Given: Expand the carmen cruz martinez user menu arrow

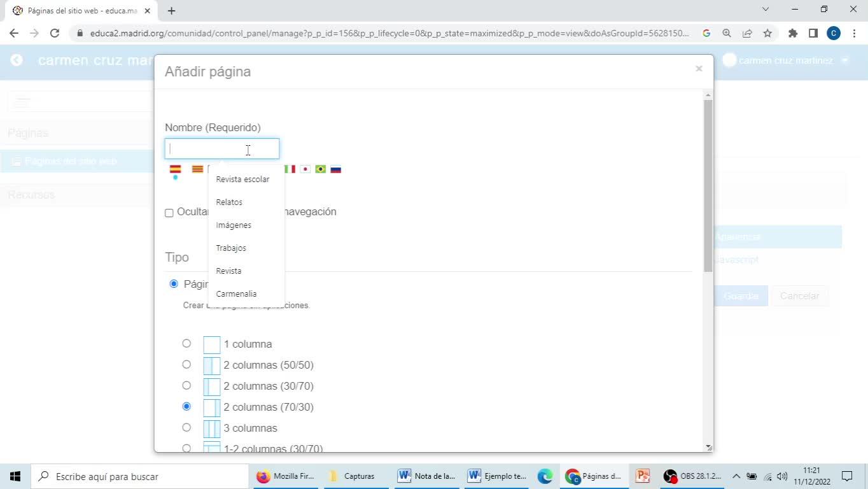Looking at the screenshot, I should 845,60.
